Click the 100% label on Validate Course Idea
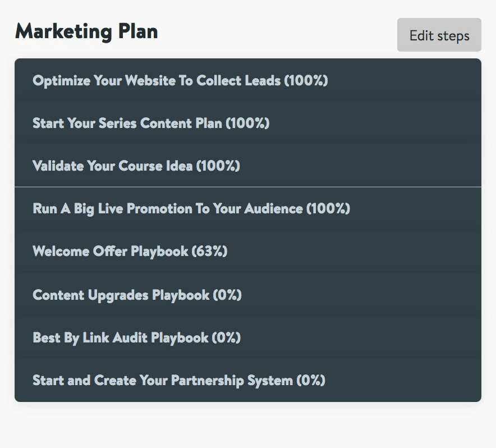Viewport: 496px width, 448px height. 218,166
